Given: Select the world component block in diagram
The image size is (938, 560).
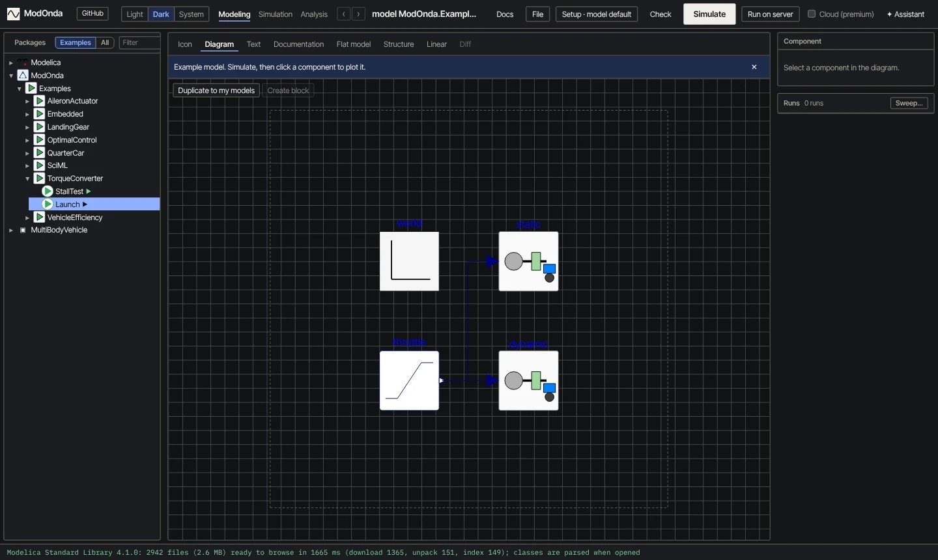Looking at the screenshot, I should (409, 261).
